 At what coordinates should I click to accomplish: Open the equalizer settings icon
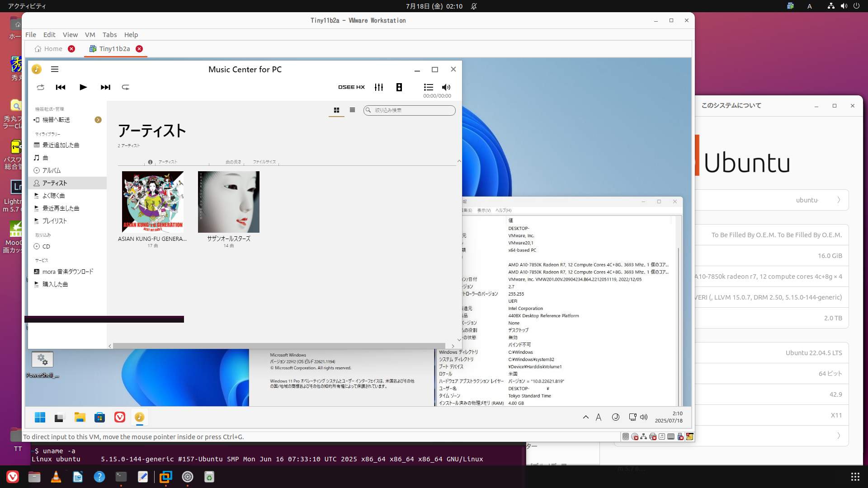[x=379, y=87]
